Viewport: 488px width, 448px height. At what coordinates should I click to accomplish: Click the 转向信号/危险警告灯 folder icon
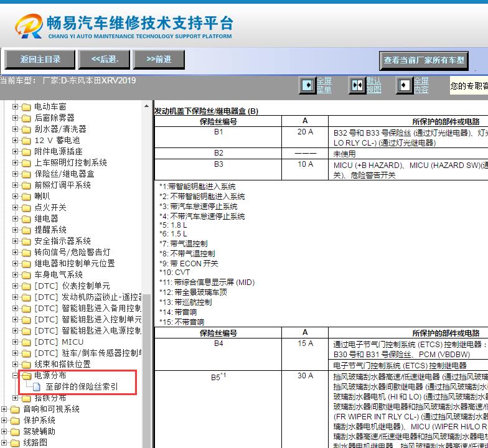point(26,253)
